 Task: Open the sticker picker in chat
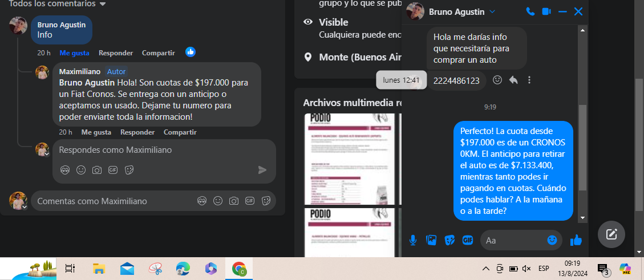[449, 240]
